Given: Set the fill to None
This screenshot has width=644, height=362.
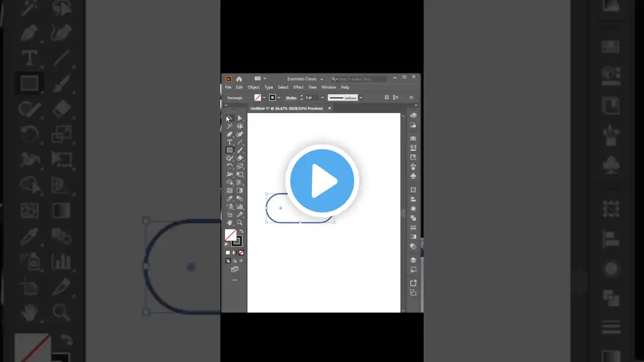Looking at the screenshot, I should 240,252.
